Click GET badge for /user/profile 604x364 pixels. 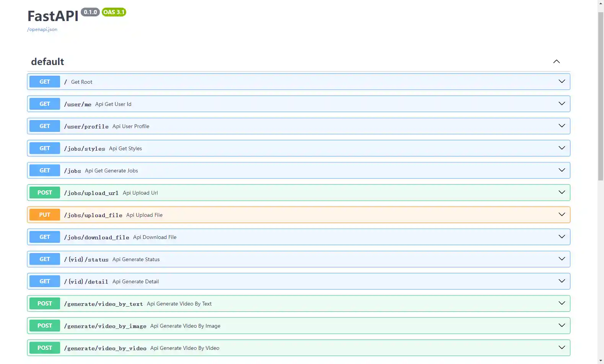(45, 126)
